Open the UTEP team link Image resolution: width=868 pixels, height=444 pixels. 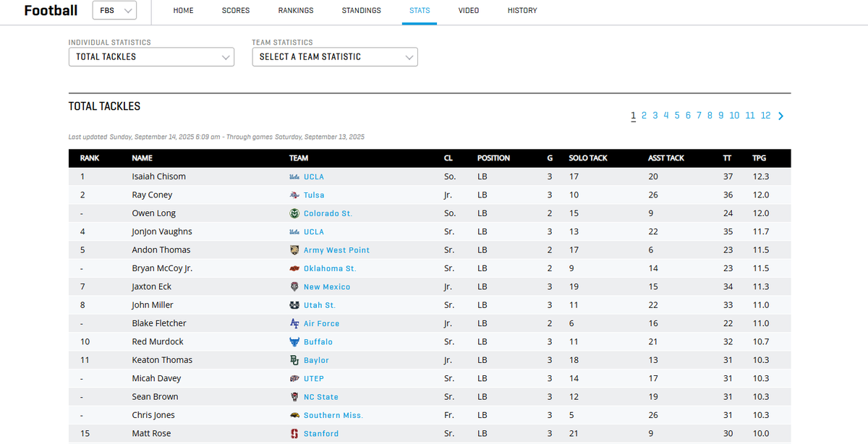(314, 379)
